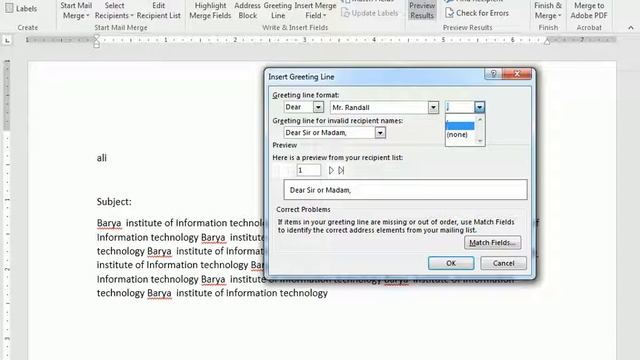Go to next recipient preview

point(331,170)
